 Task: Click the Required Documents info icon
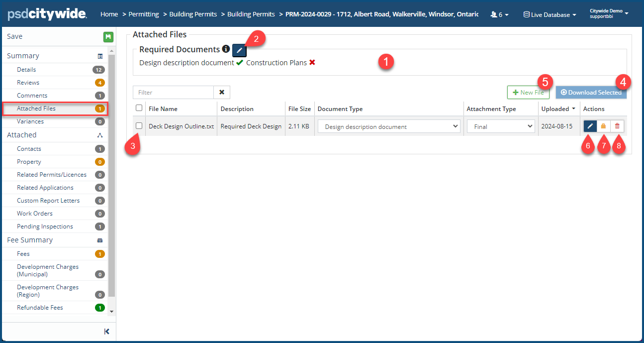tap(226, 49)
